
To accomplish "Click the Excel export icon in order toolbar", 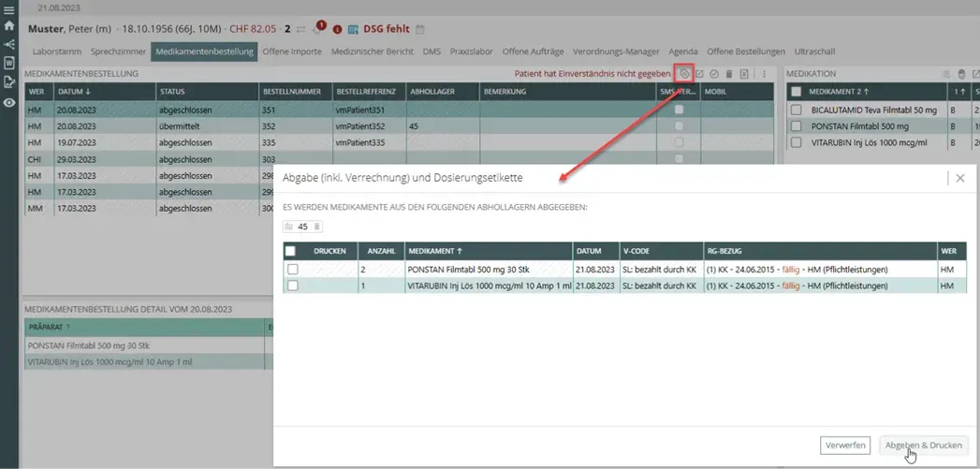I will (744, 74).
